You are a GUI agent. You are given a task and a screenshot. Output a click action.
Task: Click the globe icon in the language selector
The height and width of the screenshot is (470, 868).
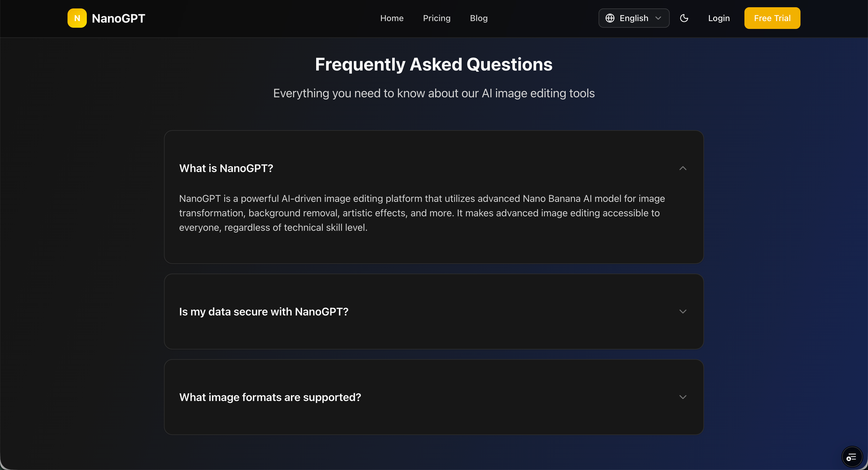610,18
